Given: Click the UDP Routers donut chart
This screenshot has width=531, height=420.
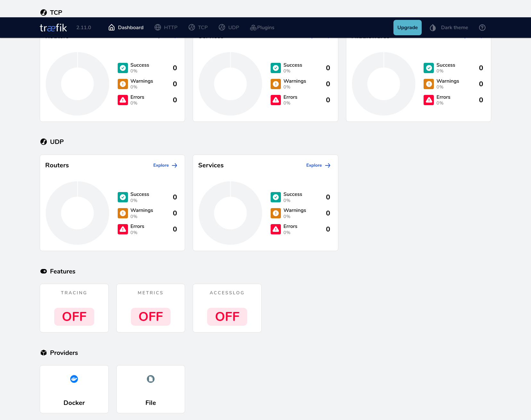Looking at the screenshot, I should 78,213.
